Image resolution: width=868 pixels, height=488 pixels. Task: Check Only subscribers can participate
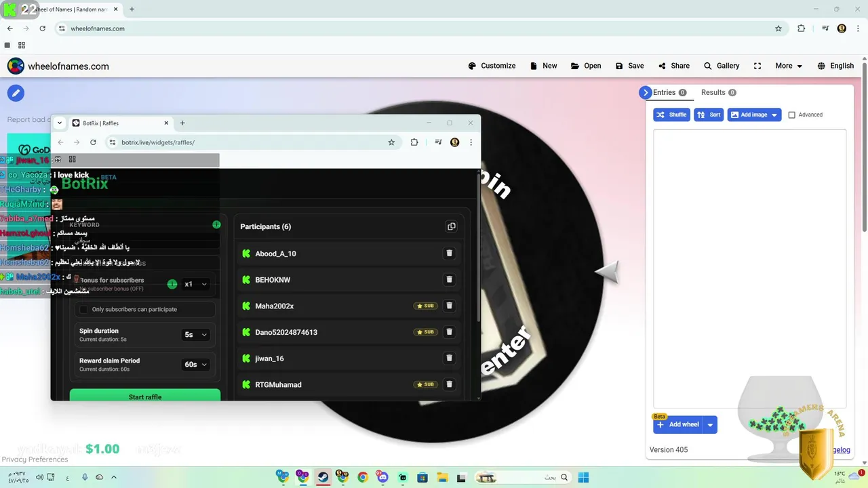[84, 309]
